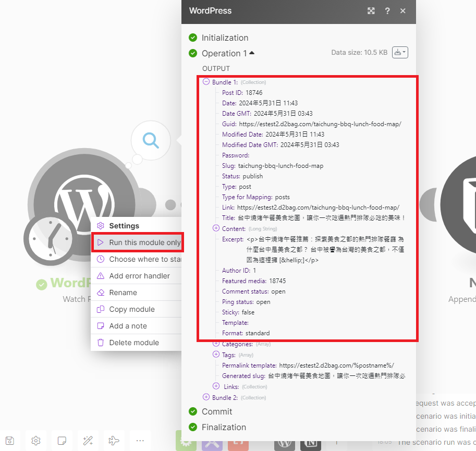Click the magnifier bubble above WordPress module

coord(151,140)
